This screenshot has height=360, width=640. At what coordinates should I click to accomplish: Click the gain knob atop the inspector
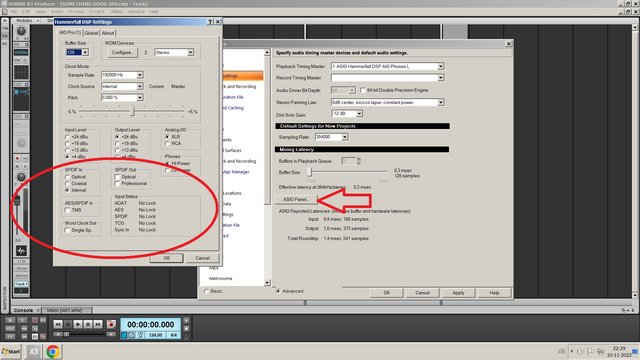pyautogui.click(x=21, y=31)
